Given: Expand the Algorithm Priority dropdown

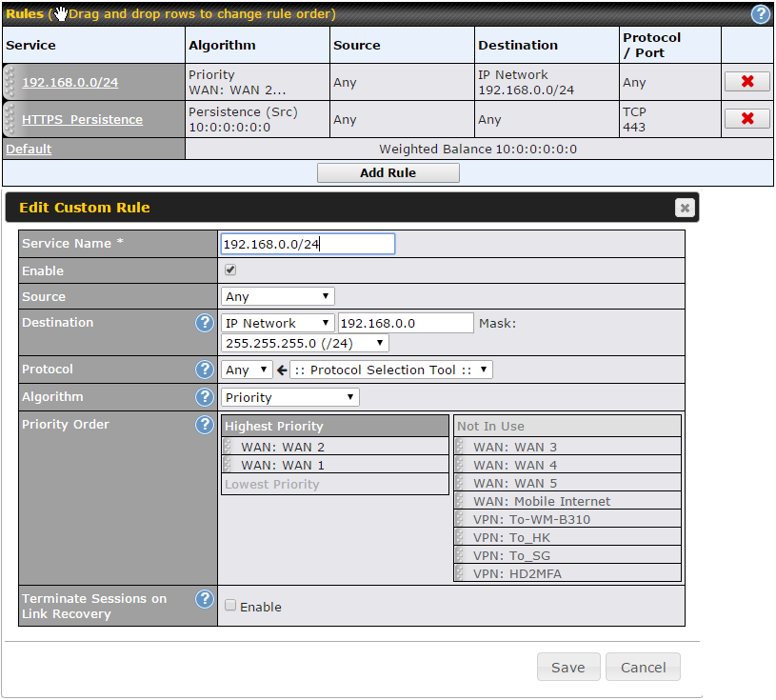Looking at the screenshot, I should pyautogui.click(x=290, y=397).
